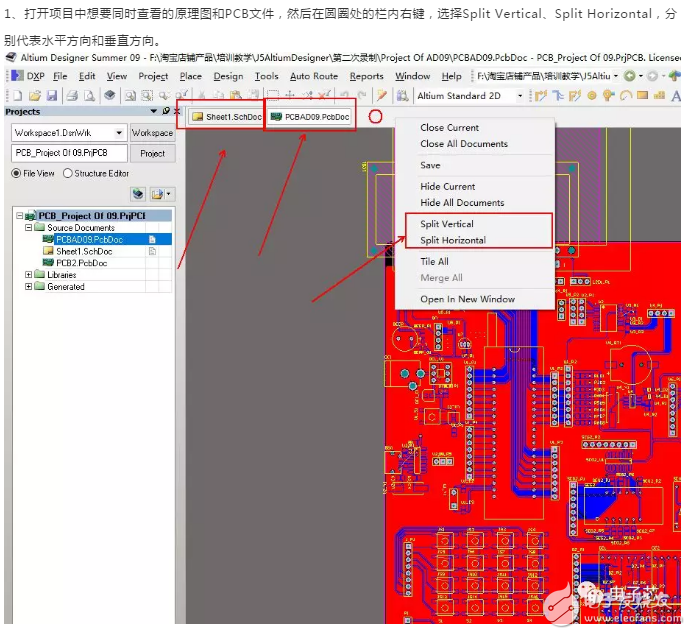Expand the Libraries folder
The image size is (686, 630).
28,275
